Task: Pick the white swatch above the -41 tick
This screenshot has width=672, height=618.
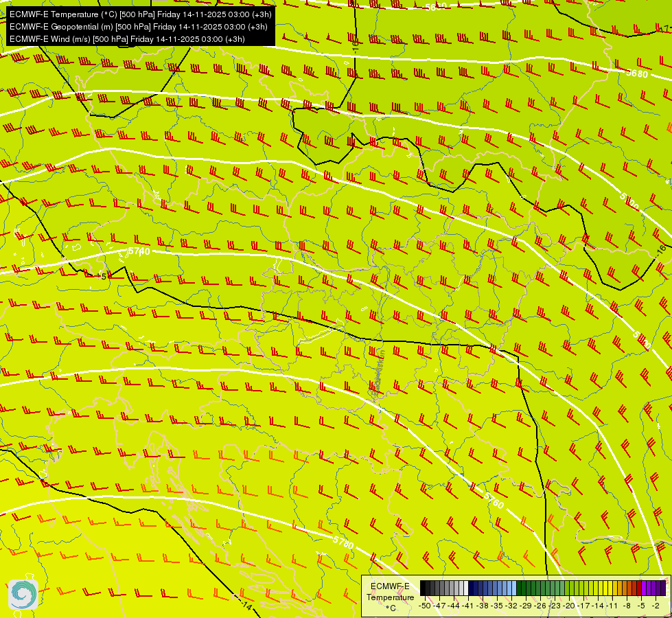Action: click(466, 588)
